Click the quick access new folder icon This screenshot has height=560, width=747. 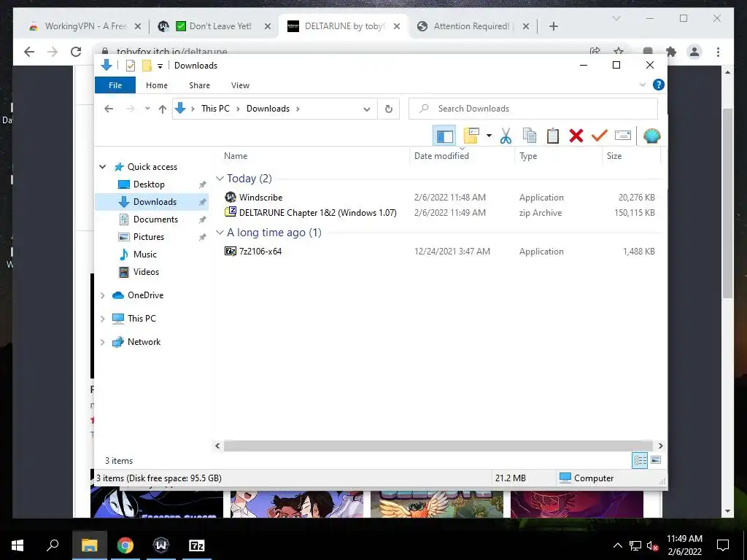[147, 66]
